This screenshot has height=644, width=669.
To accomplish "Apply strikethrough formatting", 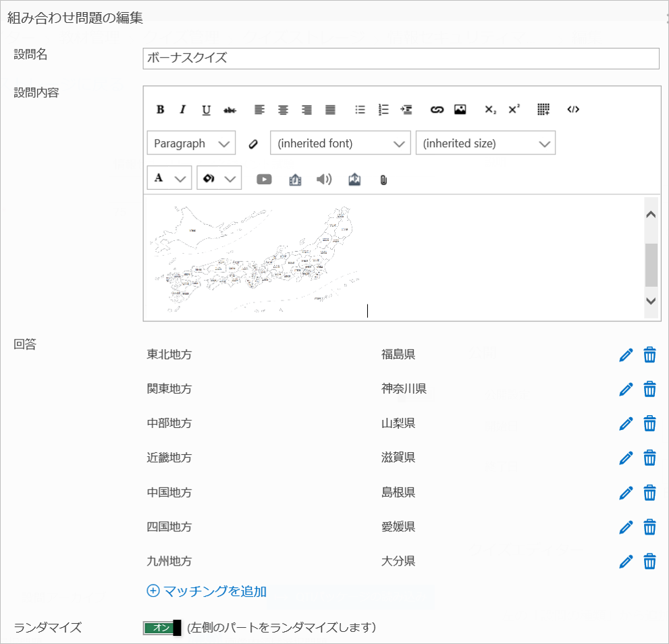I will (x=230, y=110).
